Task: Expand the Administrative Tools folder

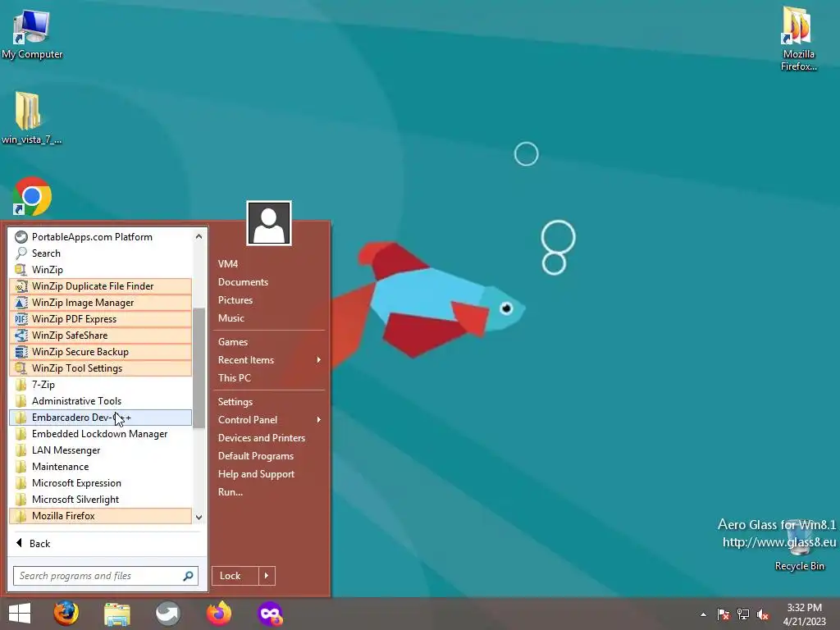Action: pos(101,400)
